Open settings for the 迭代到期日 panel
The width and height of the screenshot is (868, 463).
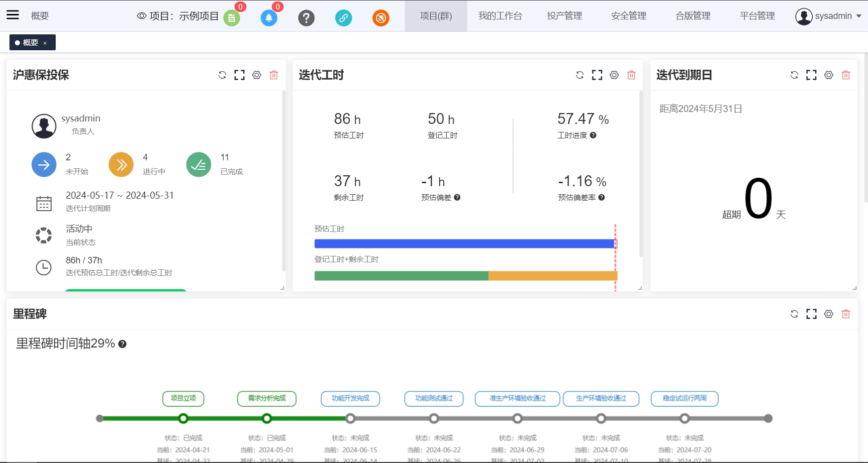(x=829, y=75)
